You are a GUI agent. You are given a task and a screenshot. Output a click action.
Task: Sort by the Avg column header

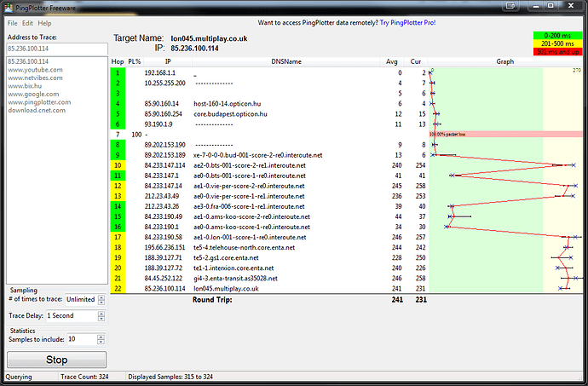(392, 62)
